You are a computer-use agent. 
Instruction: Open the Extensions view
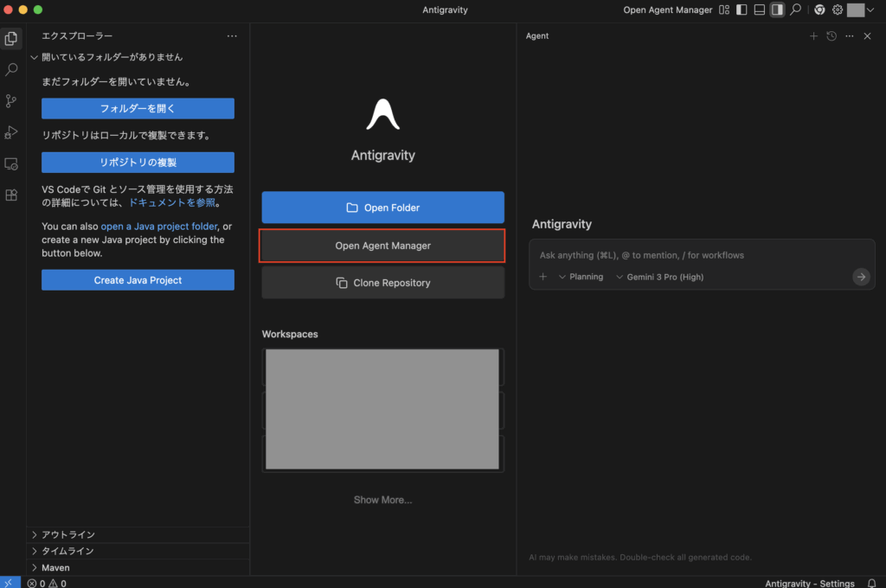click(11, 195)
